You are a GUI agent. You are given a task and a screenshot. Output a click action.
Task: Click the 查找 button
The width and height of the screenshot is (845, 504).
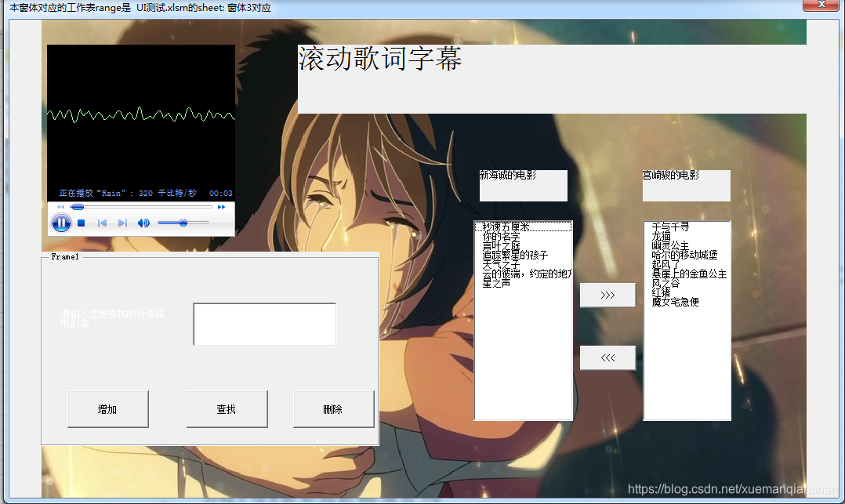227,409
